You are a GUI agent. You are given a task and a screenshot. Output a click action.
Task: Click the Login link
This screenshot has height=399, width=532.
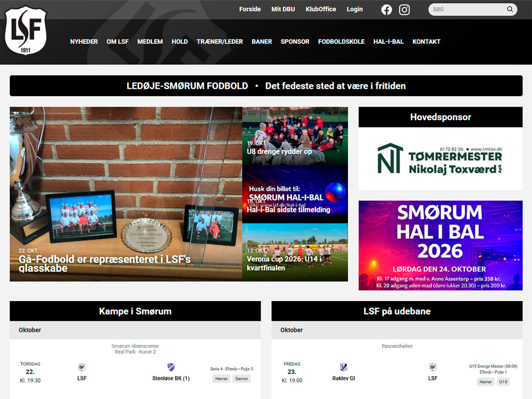(x=354, y=9)
